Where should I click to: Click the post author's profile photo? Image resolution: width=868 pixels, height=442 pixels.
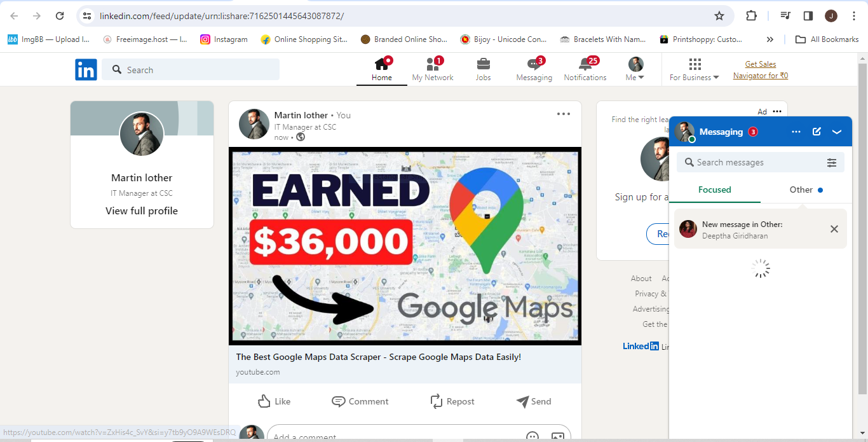tap(254, 124)
